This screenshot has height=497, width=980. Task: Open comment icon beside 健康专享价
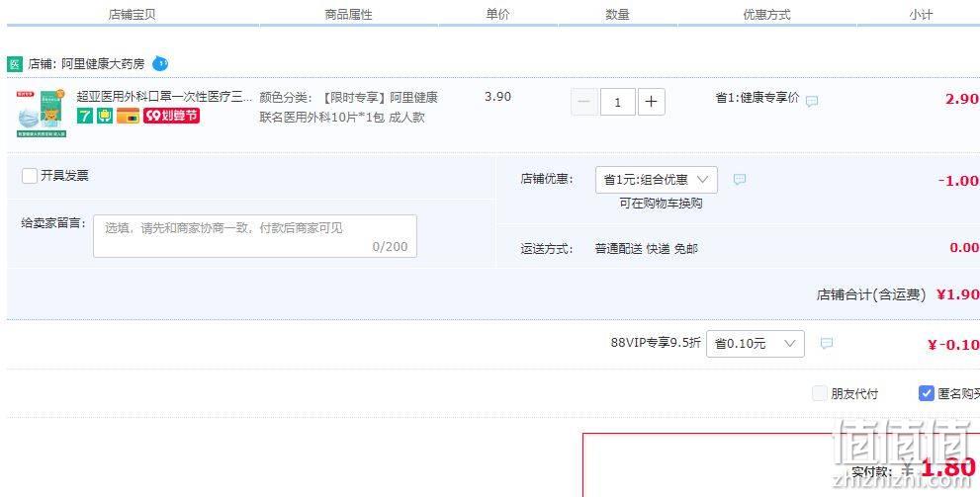point(811,101)
